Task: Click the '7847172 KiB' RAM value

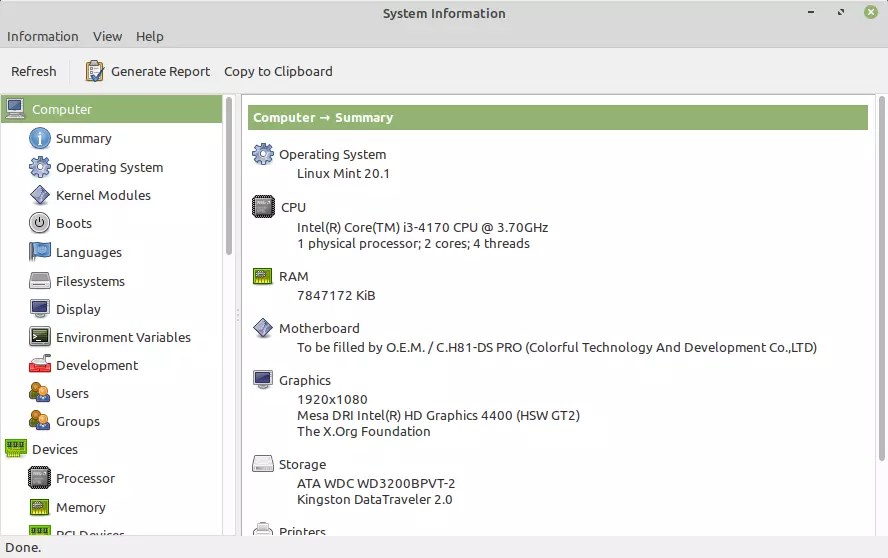Action: click(x=336, y=295)
